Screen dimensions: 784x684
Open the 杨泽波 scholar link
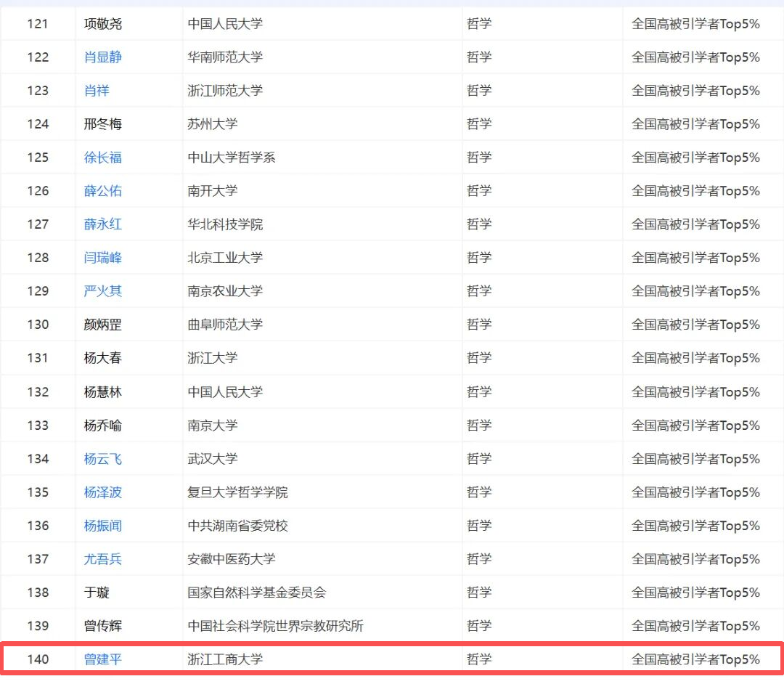pyautogui.click(x=103, y=492)
